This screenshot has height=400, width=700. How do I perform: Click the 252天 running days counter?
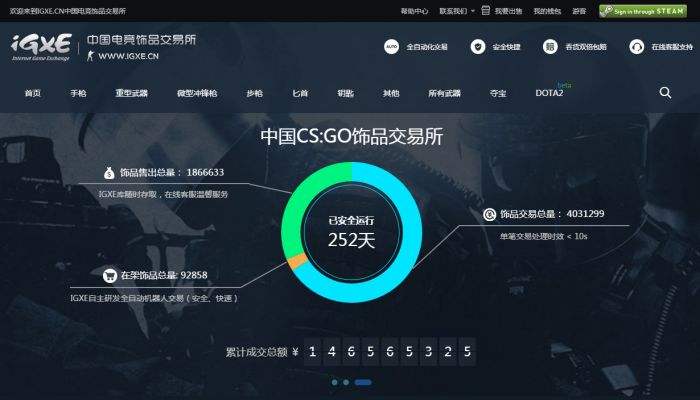(x=352, y=241)
